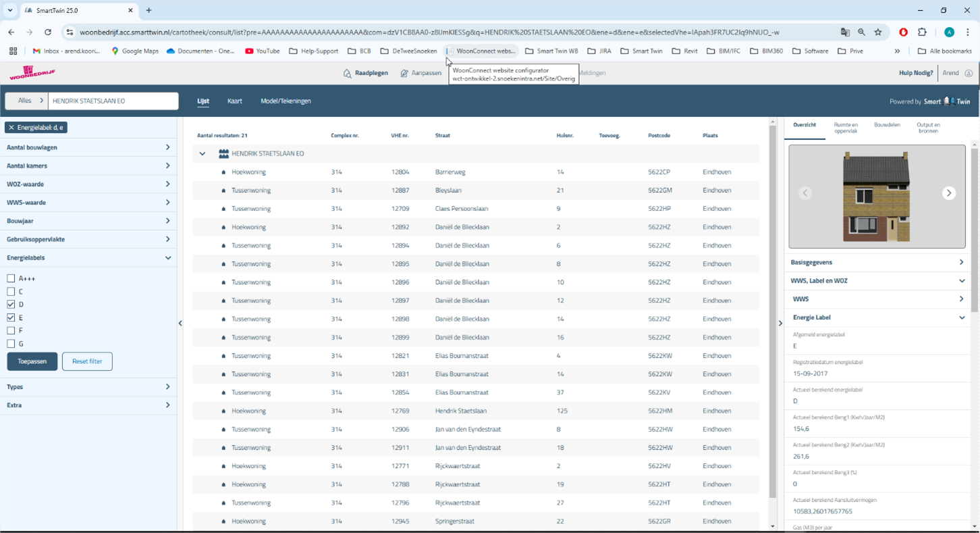The height and width of the screenshot is (533, 980).
Task: Show next house image in carousel
Action: tap(948, 193)
